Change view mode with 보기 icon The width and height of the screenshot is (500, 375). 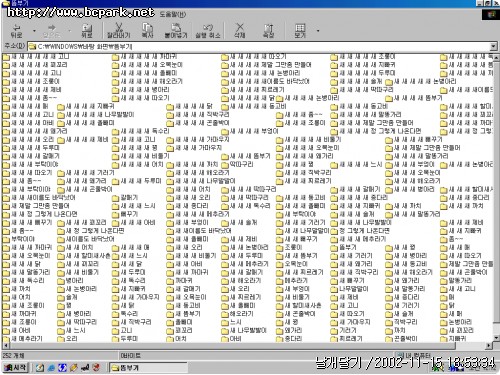(300, 31)
